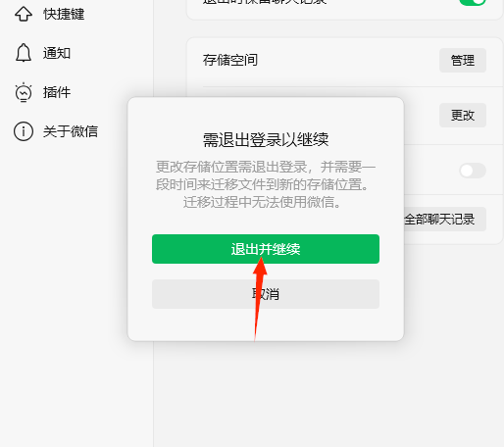Screen dimensions: 504x447
Task: Click the 管理 button for 存储空间
Action: click(463, 61)
